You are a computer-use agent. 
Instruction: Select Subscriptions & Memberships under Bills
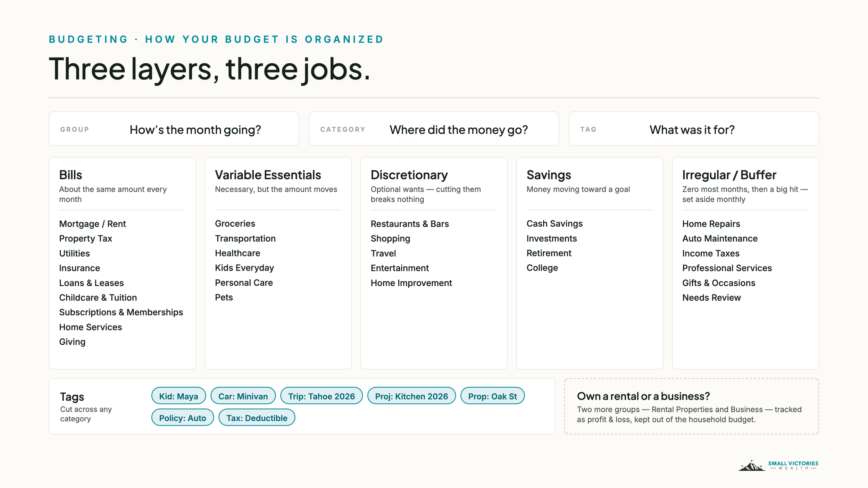[x=121, y=312]
